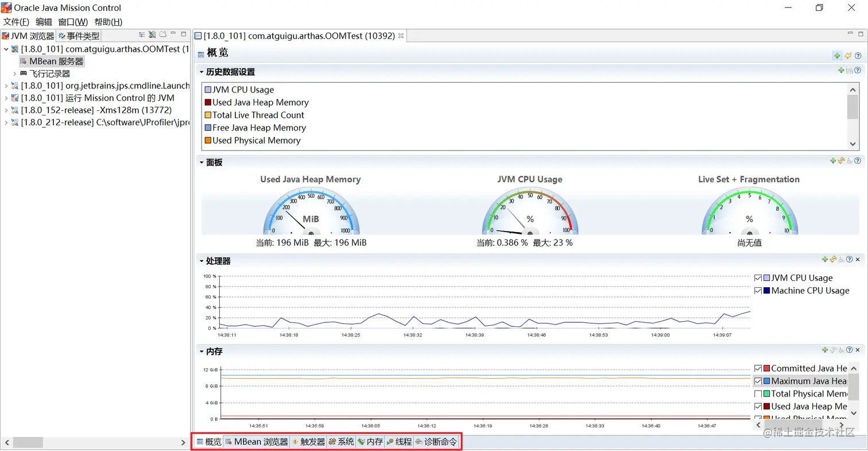Click the yellow reset arrow in 概览 header
868x451 pixels.
coord(848,56)
